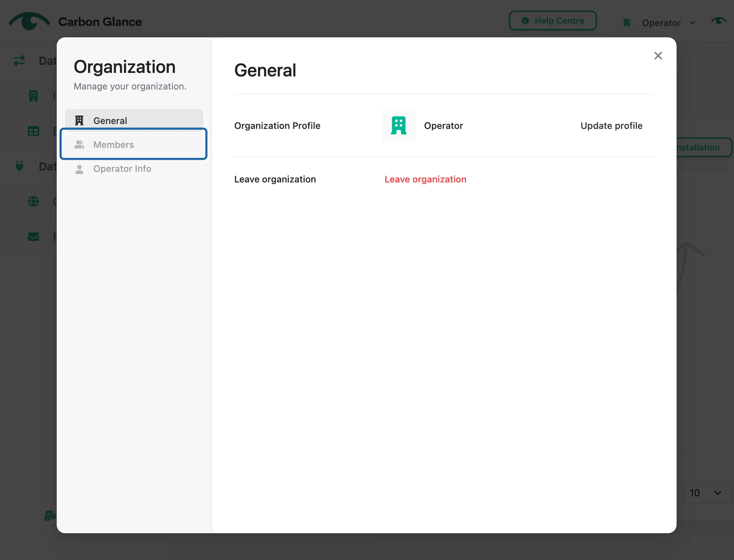
Task: Click the red Leave organization link
Action: 425,179
